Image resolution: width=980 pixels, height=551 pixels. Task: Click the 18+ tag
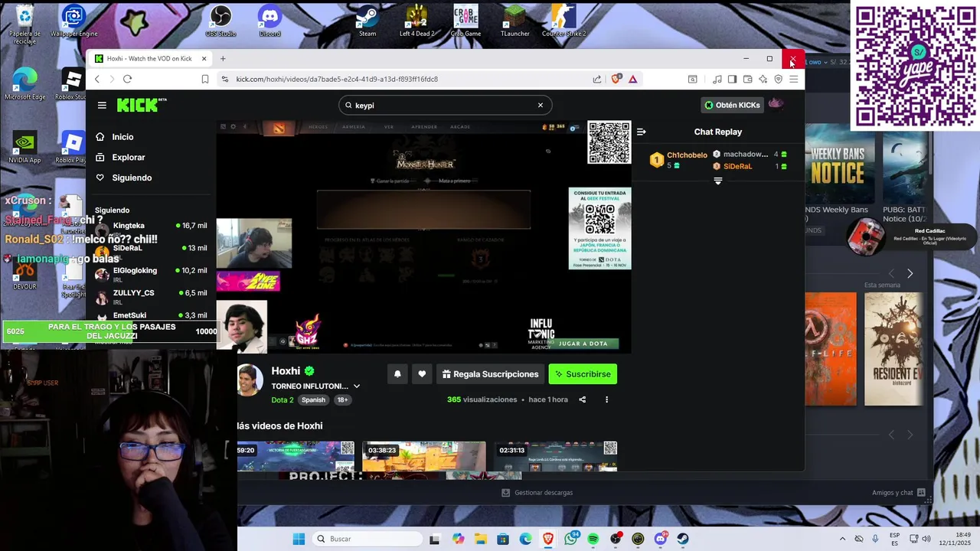[x=342, y=399]
